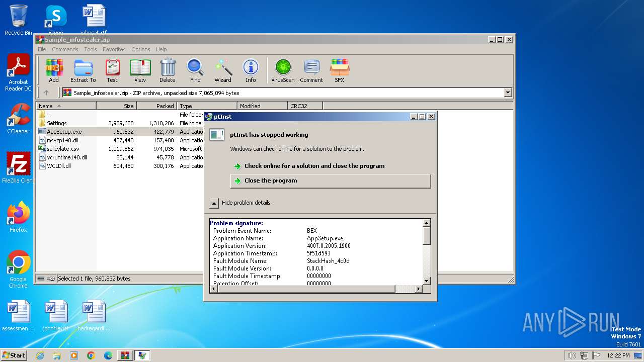
Task: Click the Add toolbar icon in WinRAR
Action: click(54, 71)
